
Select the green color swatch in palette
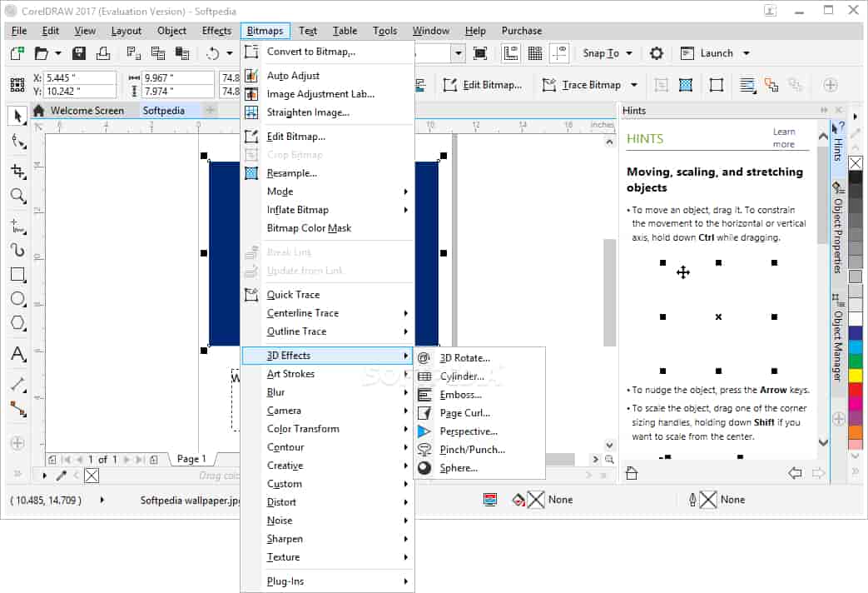pos(856,361)
